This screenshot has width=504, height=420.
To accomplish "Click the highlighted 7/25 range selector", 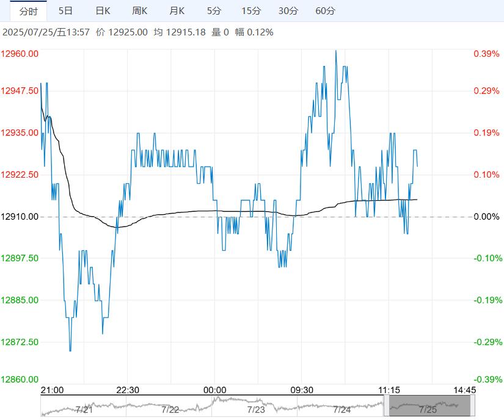I will click(x=430, y=406).
